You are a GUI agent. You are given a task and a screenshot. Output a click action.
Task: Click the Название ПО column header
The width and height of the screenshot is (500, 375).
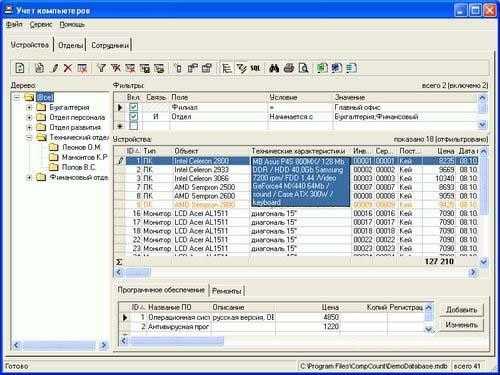(179, 307)
